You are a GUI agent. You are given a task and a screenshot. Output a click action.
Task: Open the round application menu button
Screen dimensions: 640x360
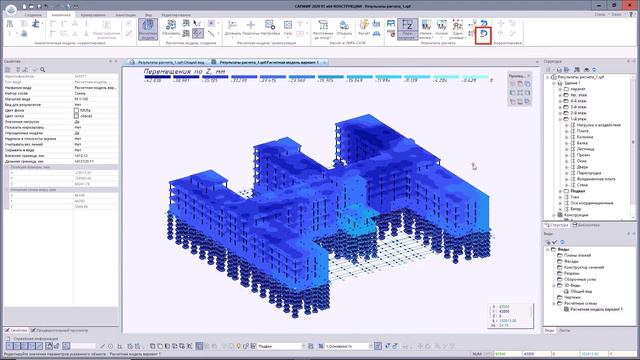tap(11, 9)
